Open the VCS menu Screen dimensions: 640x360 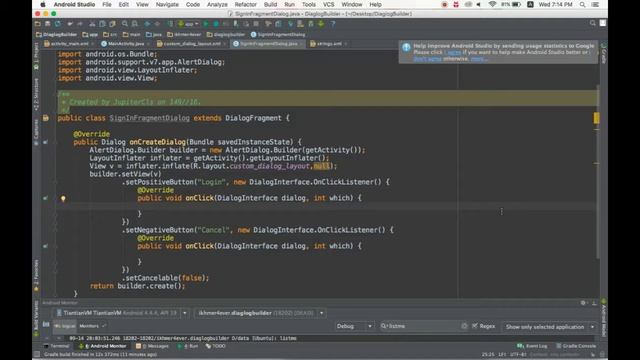[x=329, y=4]
